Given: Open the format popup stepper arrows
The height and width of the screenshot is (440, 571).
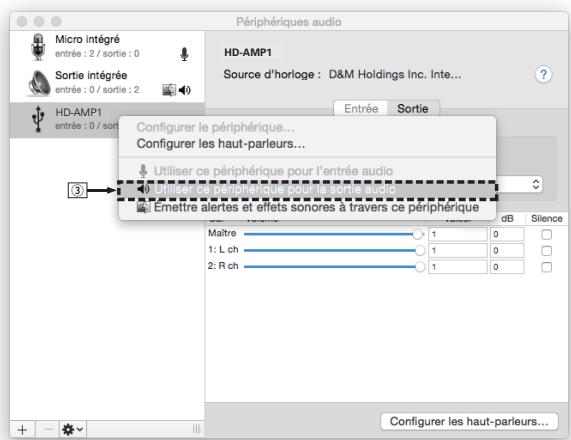Looking at the screenshot, I should point(535,184).
